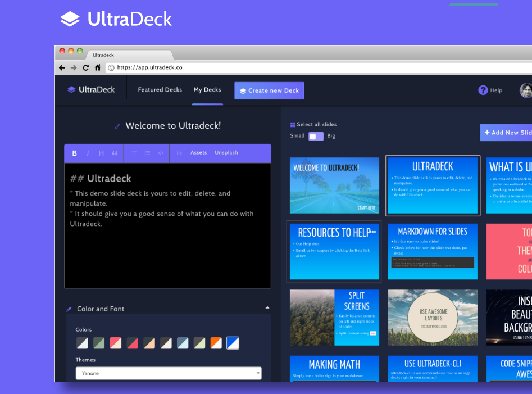Choose the blue and white color swatch
The height and width of the screenshot is (394, 532).
pos(233,343)
